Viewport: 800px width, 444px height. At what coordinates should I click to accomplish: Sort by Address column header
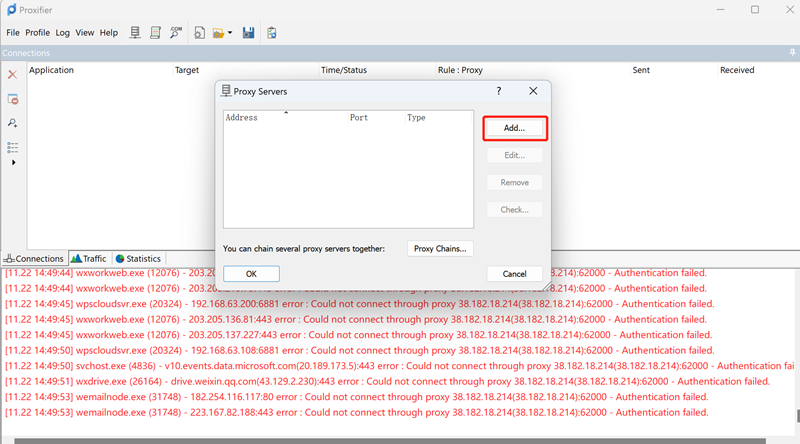coord(286,117)
